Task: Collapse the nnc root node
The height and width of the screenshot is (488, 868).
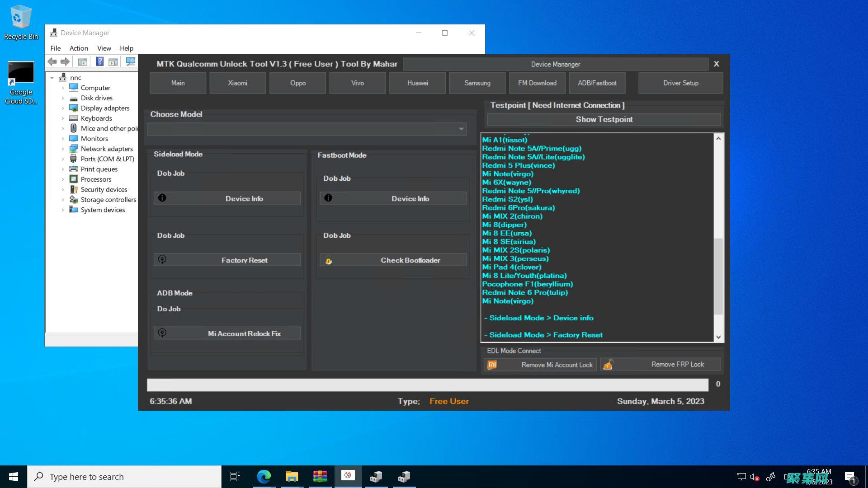Action: pos(52,78)
